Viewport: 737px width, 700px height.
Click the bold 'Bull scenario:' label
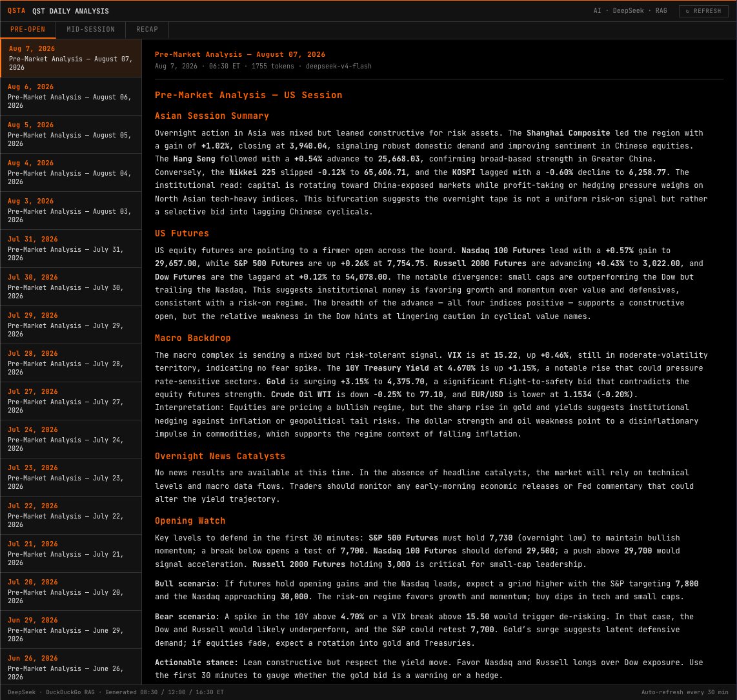pos(187,584)
